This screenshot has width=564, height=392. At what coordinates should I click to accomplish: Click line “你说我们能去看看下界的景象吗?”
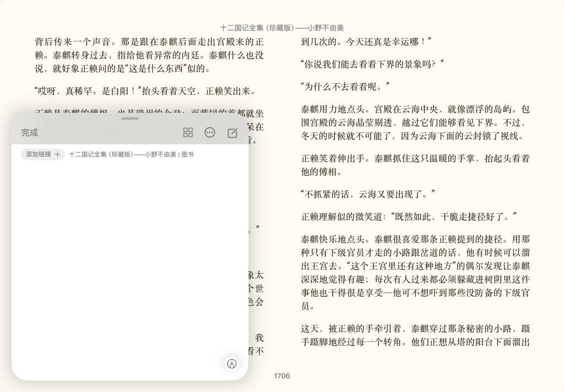pyautogui.click(x=372, y=64)
